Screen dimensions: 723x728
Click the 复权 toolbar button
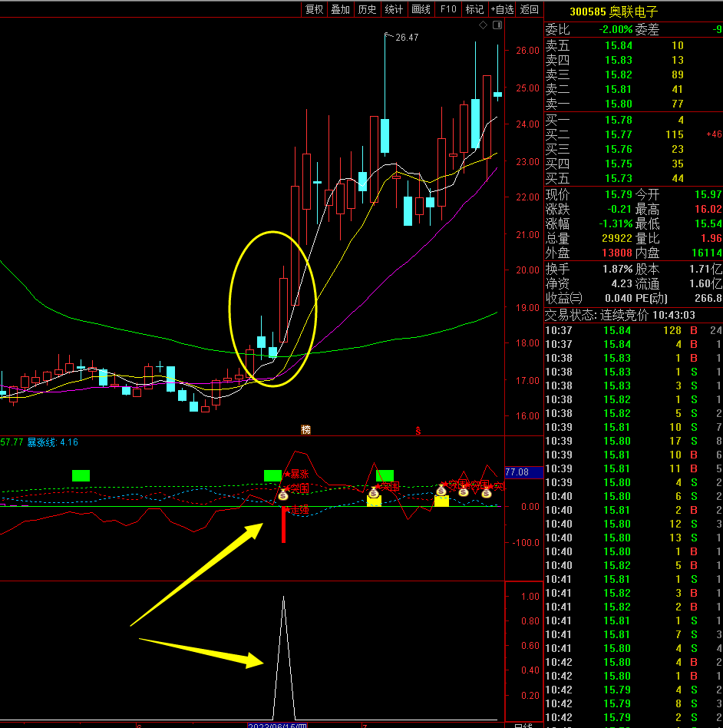coord(314,9)
